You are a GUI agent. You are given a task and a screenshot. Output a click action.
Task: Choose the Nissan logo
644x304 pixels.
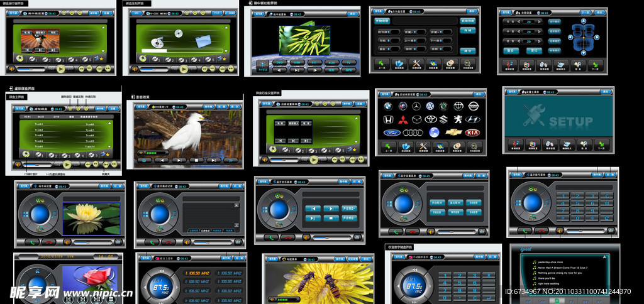pos(474,106)
